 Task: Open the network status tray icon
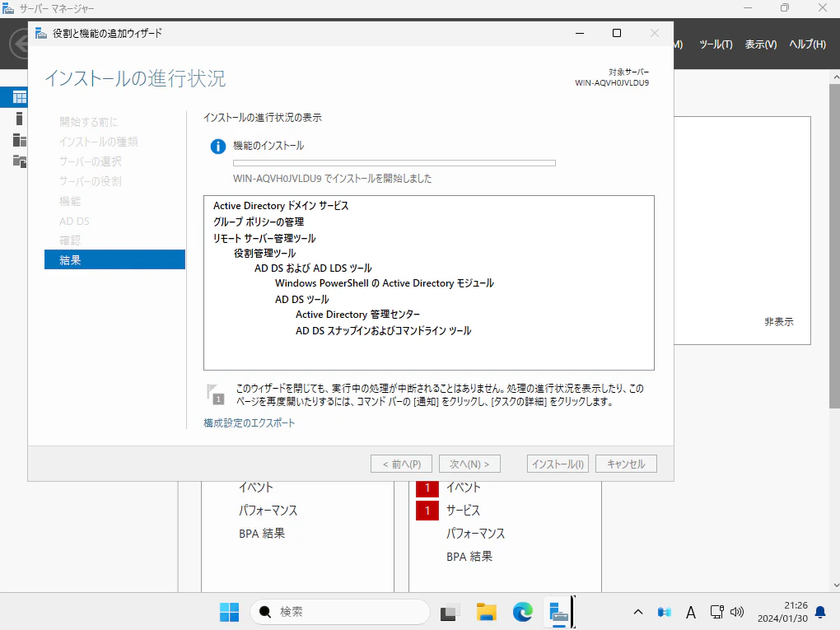(716, 612)
